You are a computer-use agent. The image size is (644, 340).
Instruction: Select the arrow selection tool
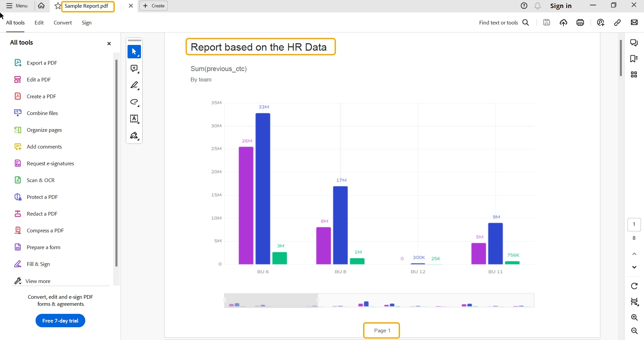coord(134,52)
